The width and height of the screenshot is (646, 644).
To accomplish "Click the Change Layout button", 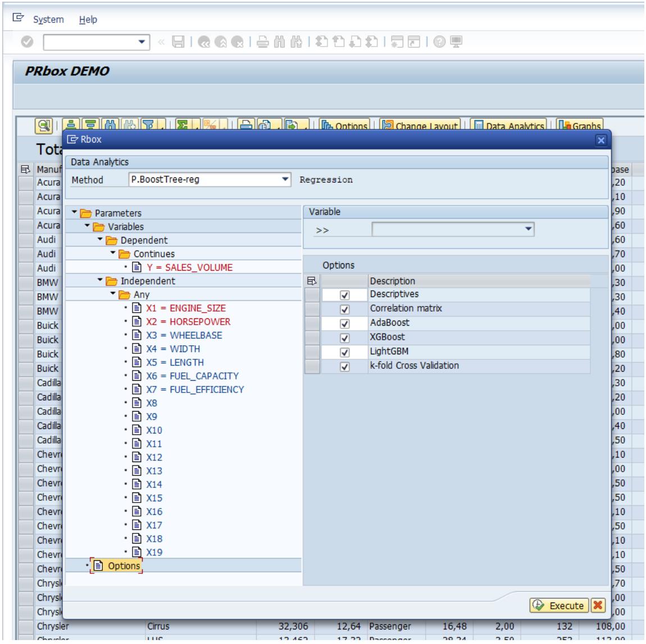I will tap(420, 126).
